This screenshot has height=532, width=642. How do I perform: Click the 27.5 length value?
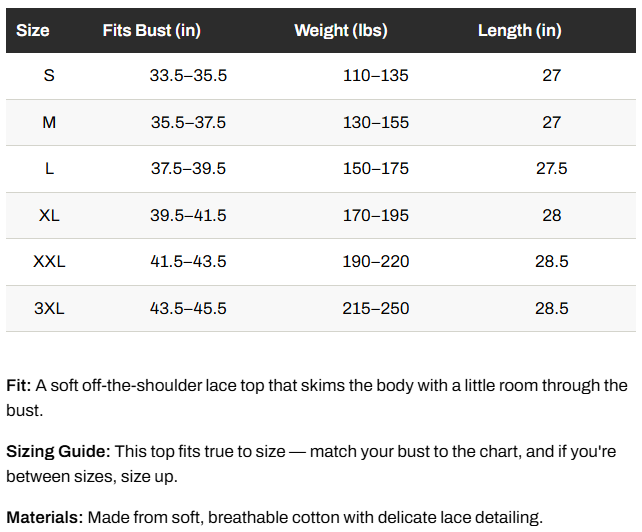[x=552, y=169]
